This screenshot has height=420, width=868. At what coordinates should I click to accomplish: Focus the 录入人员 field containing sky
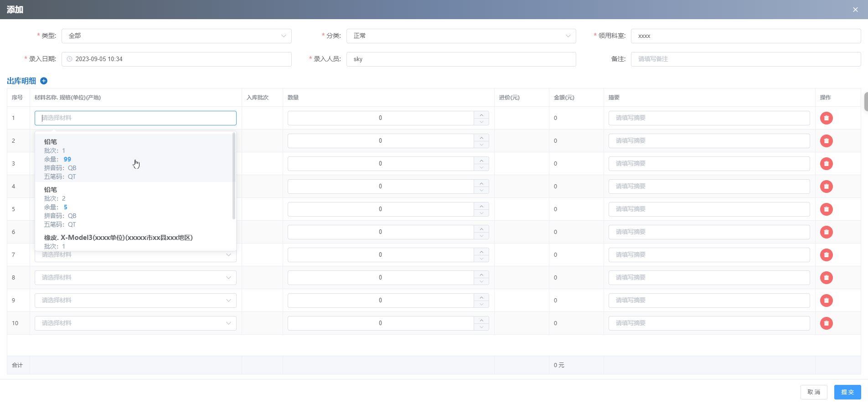[461, 59]
